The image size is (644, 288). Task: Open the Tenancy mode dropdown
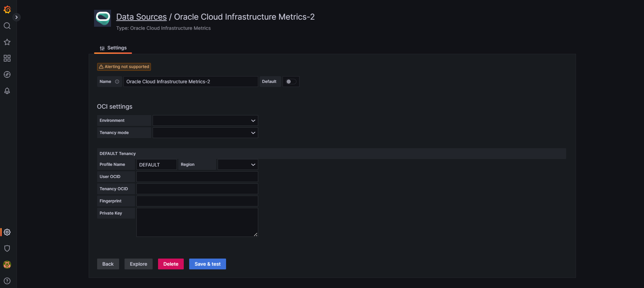205,133
